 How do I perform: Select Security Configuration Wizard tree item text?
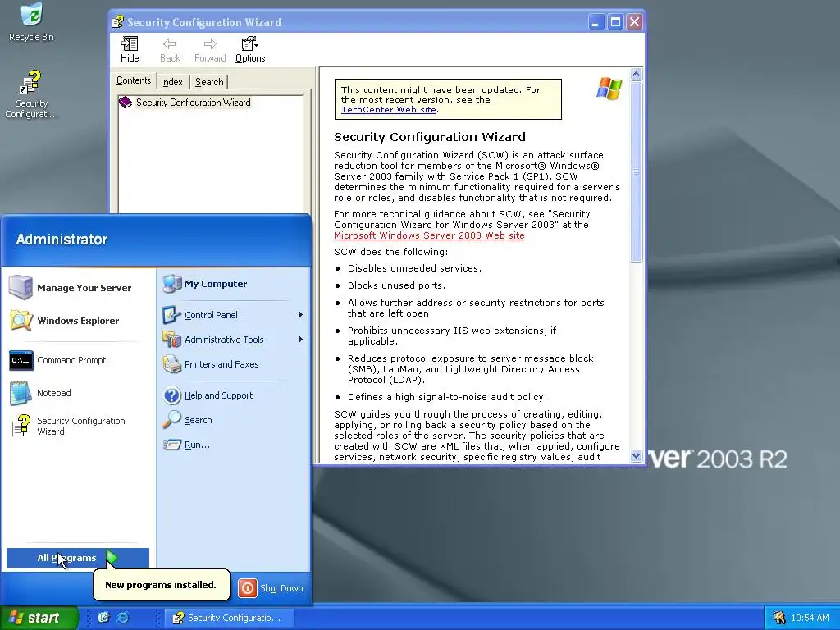click(193, 103)
